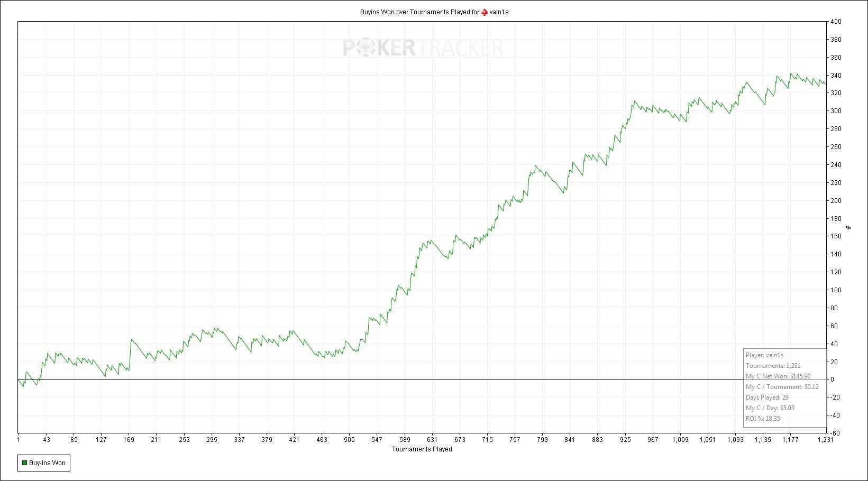
Task: Click the '#' y-axis title symbol
Action: [x=848, y=228]
